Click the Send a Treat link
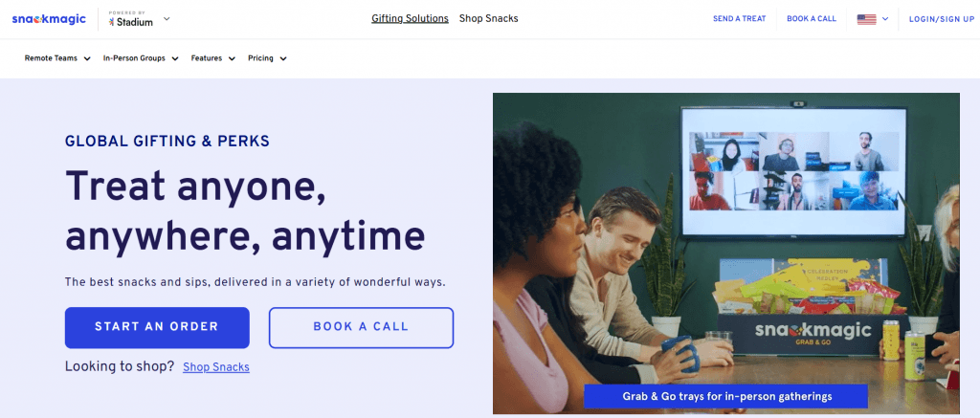 [x=740, y=19]
